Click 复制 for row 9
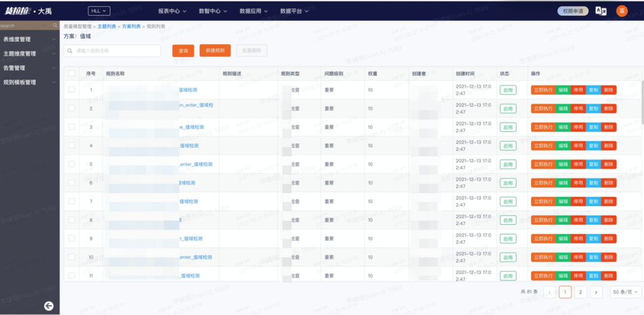The image size is (644, 315). tap(593, 239)
